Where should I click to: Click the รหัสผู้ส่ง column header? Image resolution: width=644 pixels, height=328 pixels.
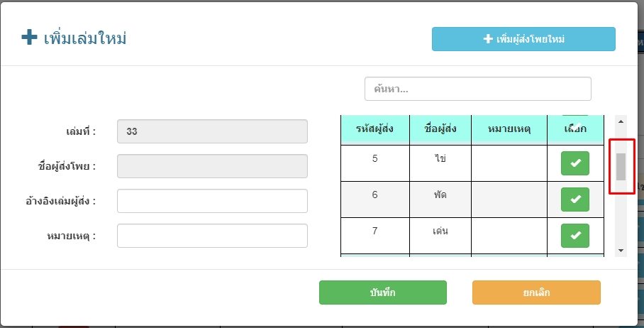[x=375, y=129]
